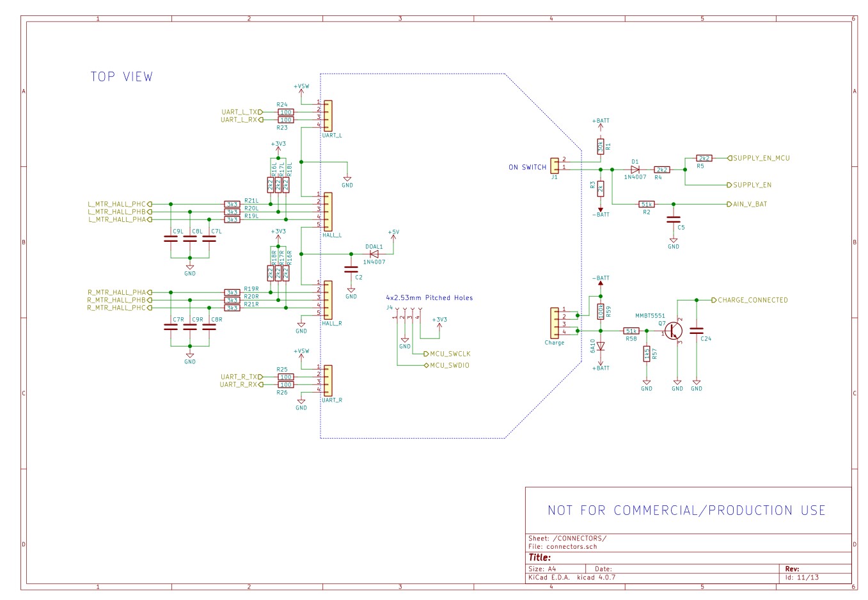Image resolution: width=868 pixels, height=600 pixels.
Task: Click the 51k resistor R2
Action: [x=647, y=204]
